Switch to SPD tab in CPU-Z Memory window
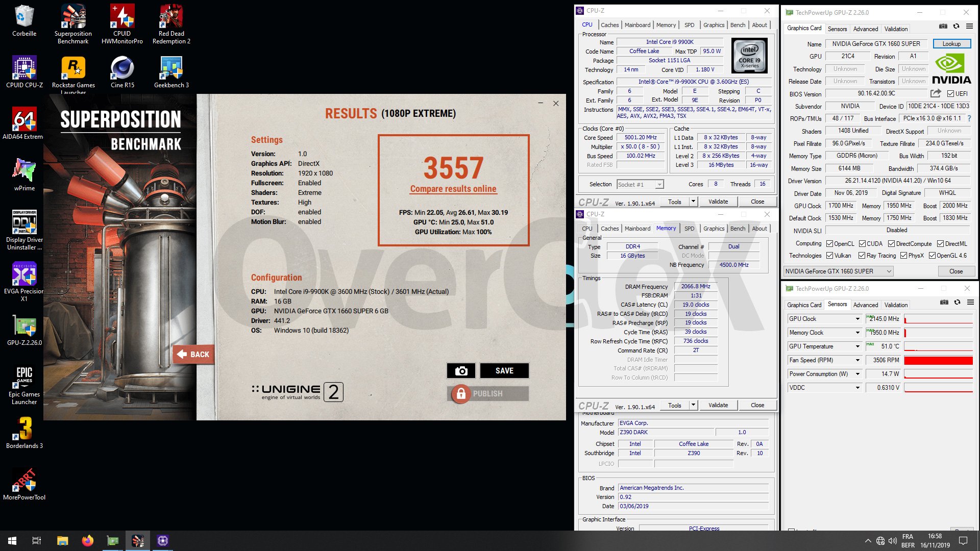Image resolution: width=980 pixels, height=551 pixels. 689,229
